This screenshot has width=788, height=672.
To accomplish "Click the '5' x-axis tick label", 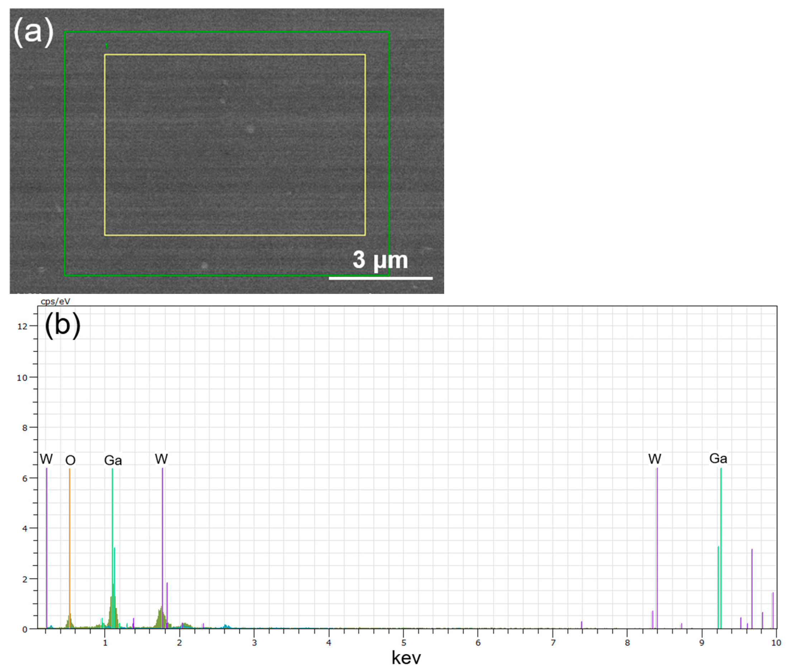I will [403, 643].
